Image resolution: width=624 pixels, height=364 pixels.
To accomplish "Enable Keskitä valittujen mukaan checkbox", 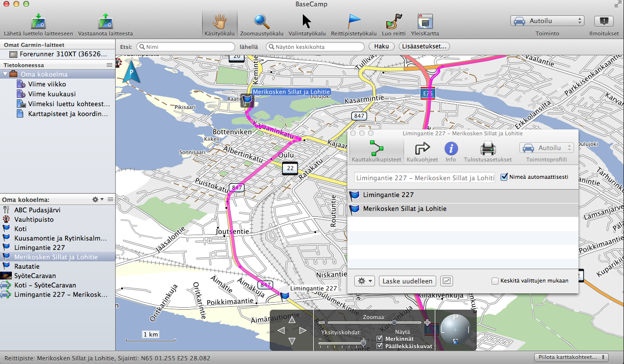I will (495, 281).
